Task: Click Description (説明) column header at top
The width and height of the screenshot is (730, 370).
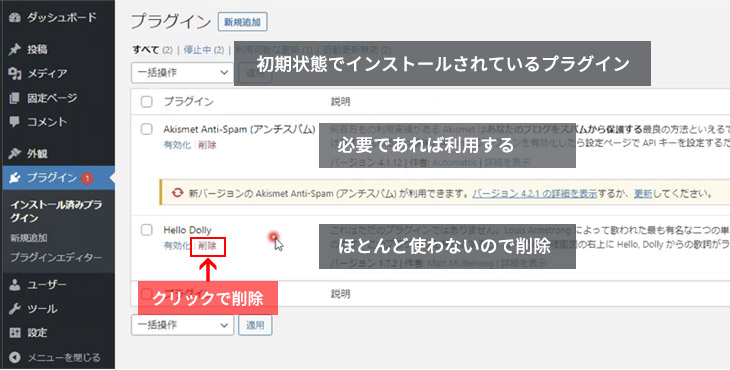Action: pos(340,101)
